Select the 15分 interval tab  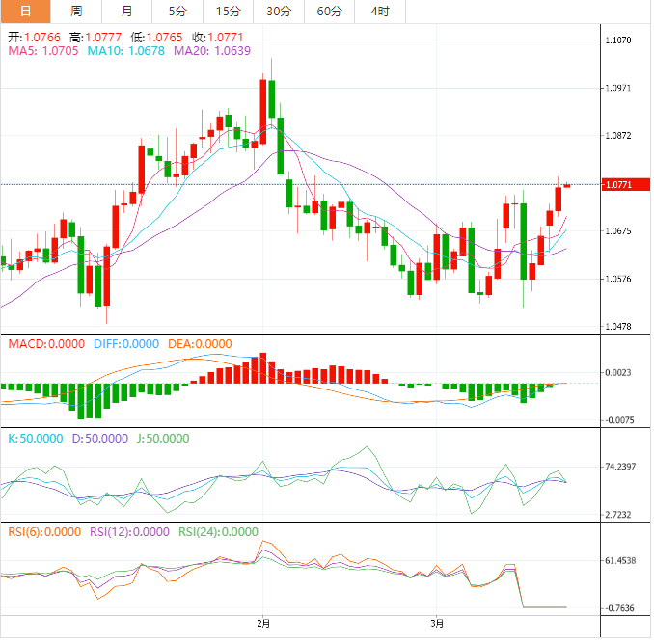228,12
